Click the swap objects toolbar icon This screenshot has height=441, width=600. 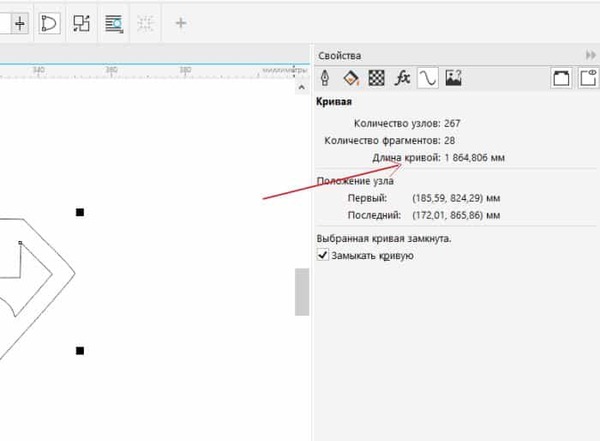tap(82, 22)
